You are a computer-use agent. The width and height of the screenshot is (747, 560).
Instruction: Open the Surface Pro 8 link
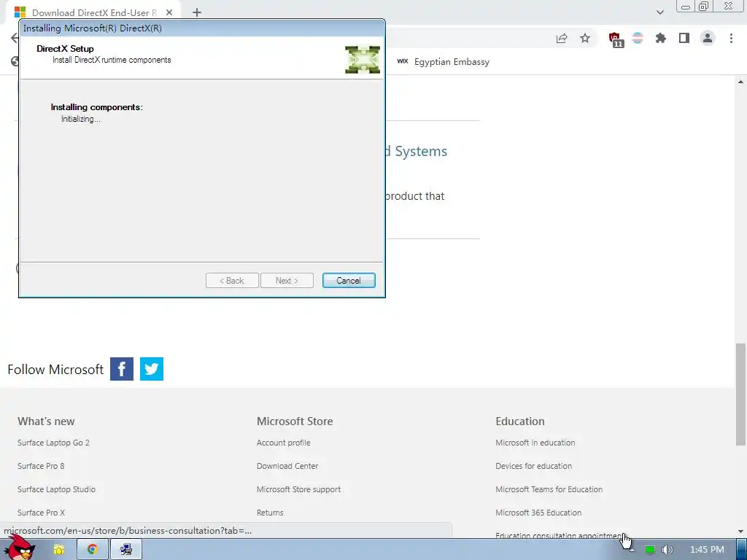click(41, 466)
